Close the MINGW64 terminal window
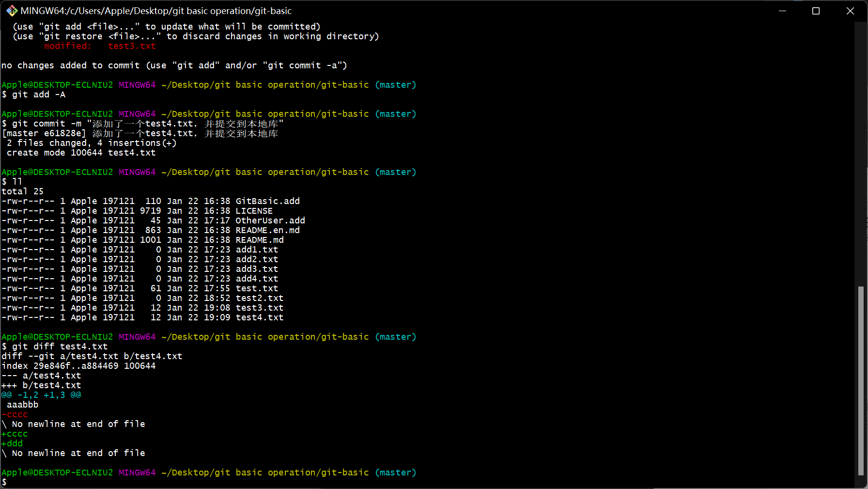Screen dimensions: 868x489 tap(850, 11)
